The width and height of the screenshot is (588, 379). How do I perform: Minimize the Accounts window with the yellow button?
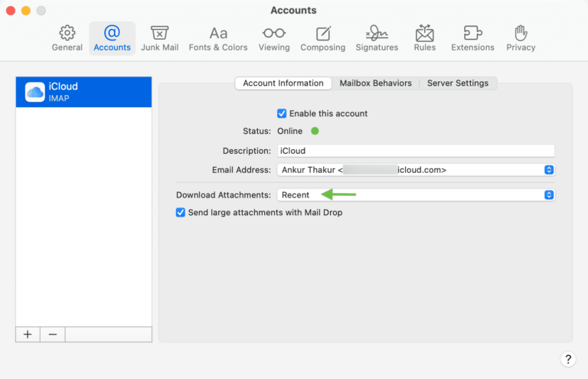coord(26,11)
